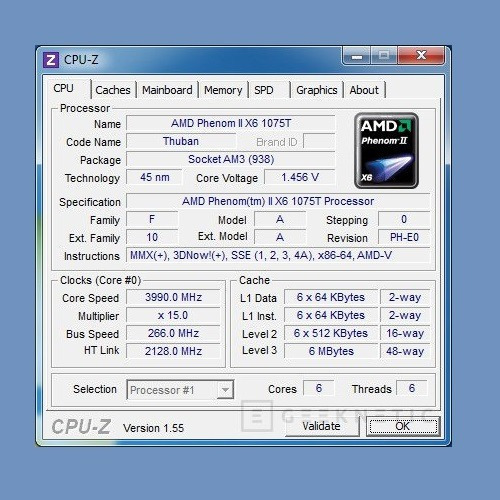Click the AMD Phenom II X6 logo badge

point(386,151)
